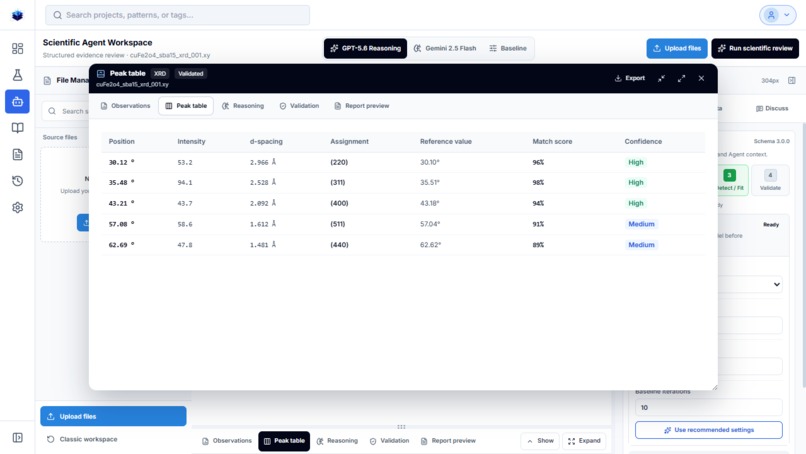
Task: Expand peak table dialog to fullscreen
Action: [682, 78]
